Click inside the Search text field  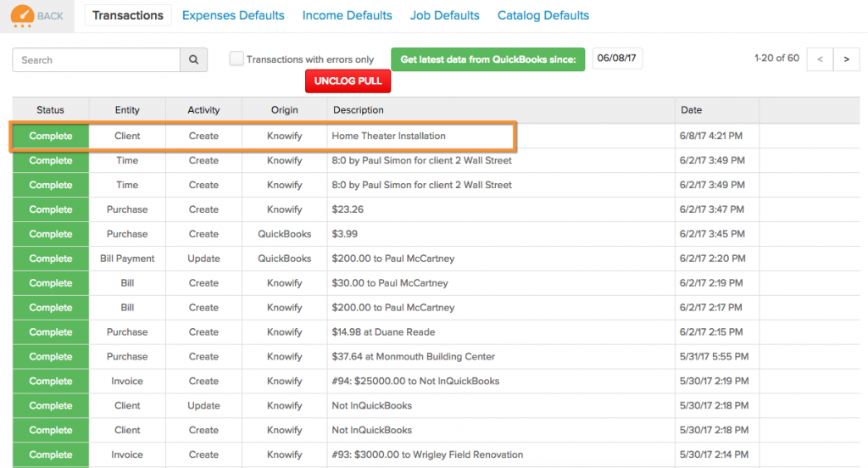96,60
